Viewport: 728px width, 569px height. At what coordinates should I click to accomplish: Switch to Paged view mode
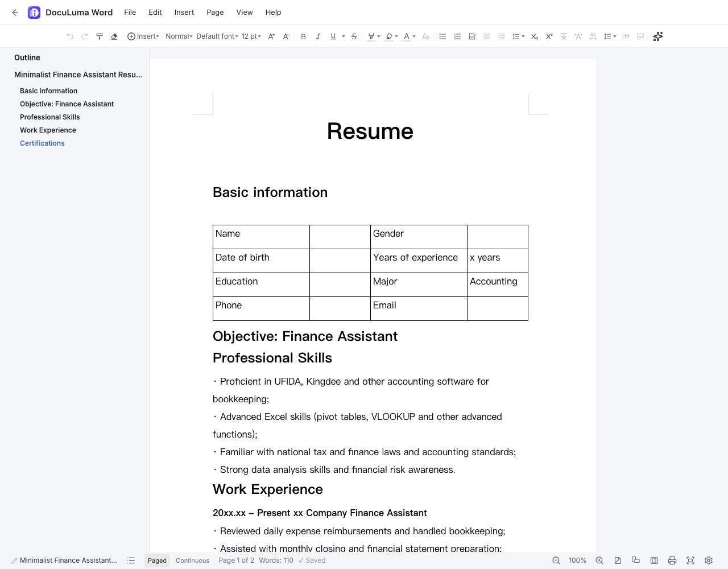pyautogui.click(x=157, y=560)
